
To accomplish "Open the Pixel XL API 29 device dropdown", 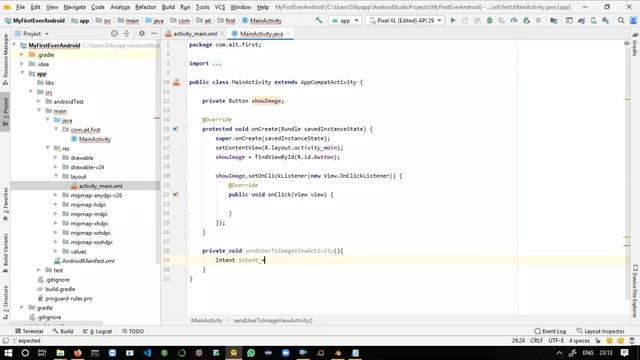I will pyautogui.click(x=405, y=20).
